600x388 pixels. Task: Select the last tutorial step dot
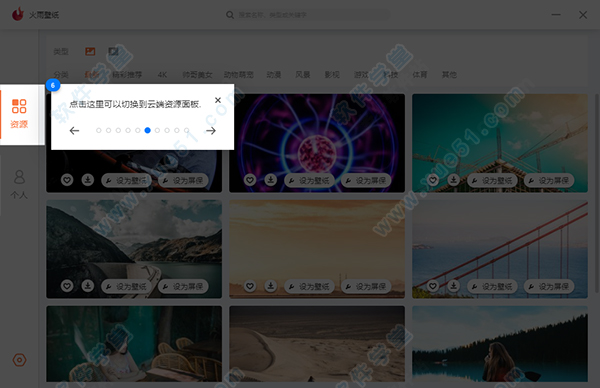187,130
